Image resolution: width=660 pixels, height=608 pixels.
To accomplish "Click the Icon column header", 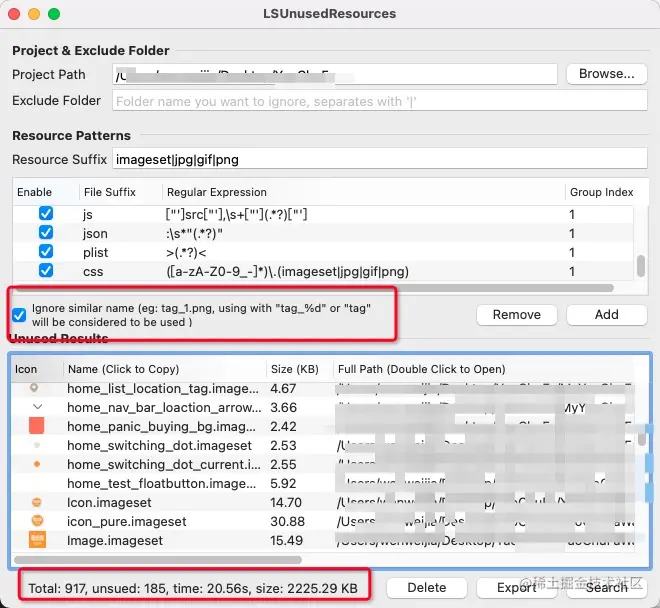I will pos(26,369).
